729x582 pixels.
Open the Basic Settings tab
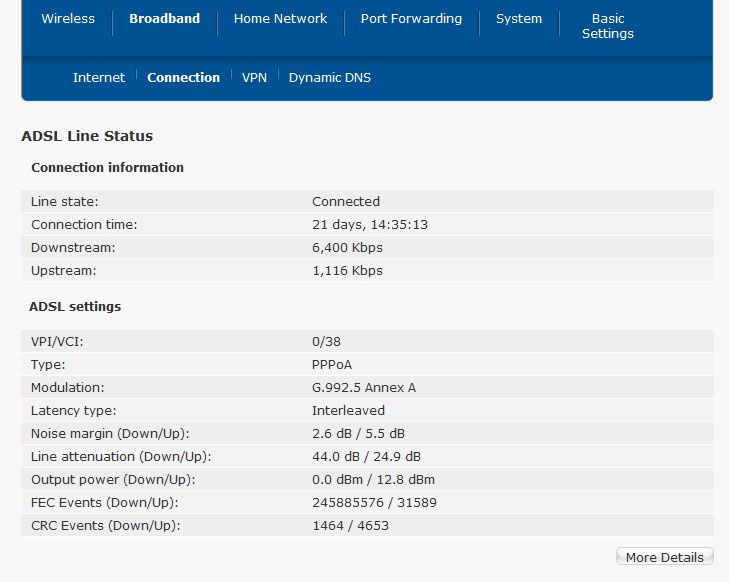tap(608, 26)
